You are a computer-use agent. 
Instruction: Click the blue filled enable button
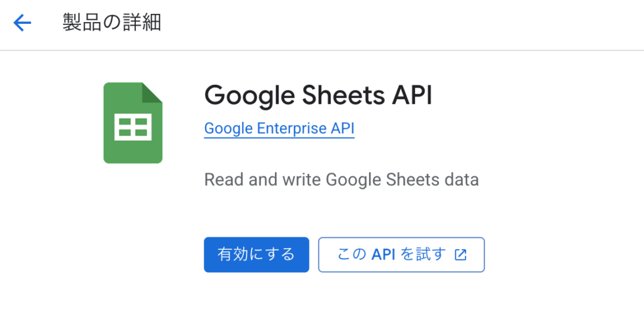(257, 254)
